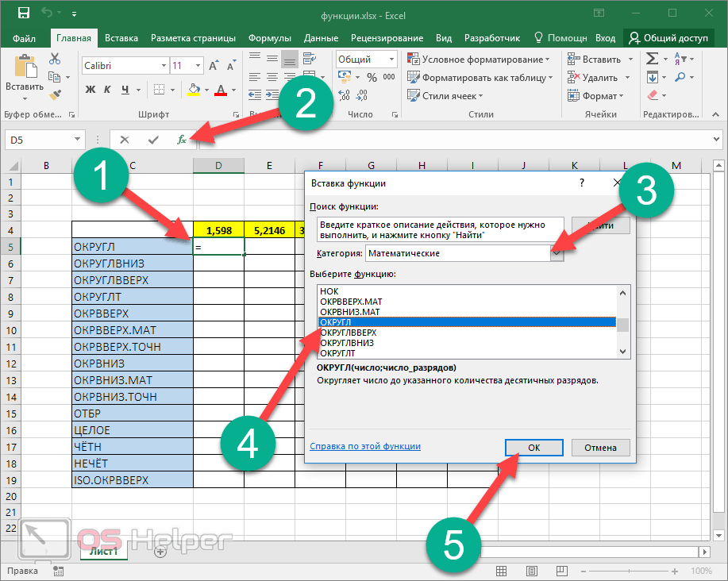Click the Clear eraser icon
The image size is (728, 581).
point(653,95)
